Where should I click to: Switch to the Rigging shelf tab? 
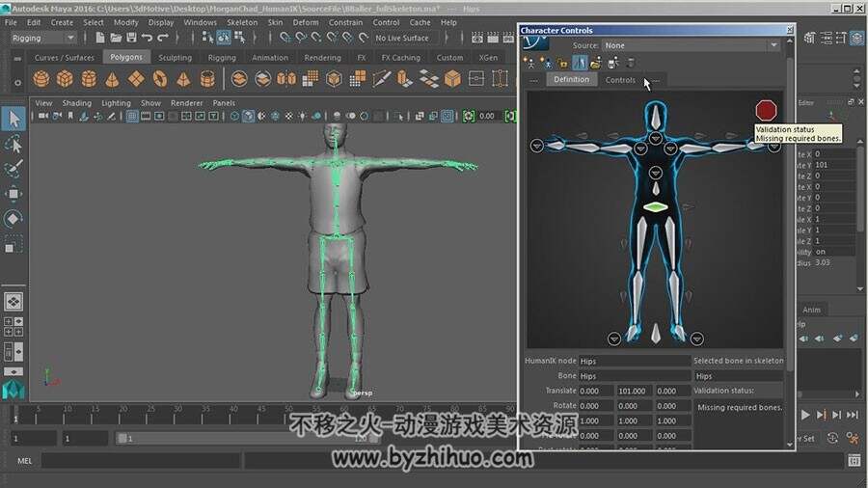(222, 58)
